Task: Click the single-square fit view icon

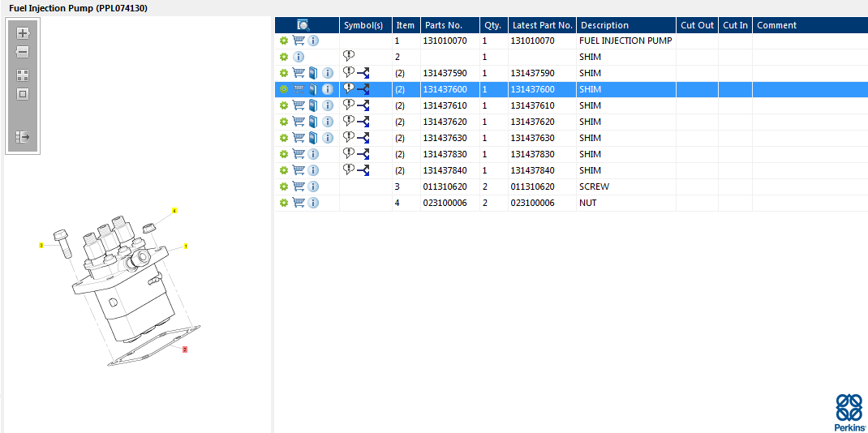Action: [x=23, y=94]
